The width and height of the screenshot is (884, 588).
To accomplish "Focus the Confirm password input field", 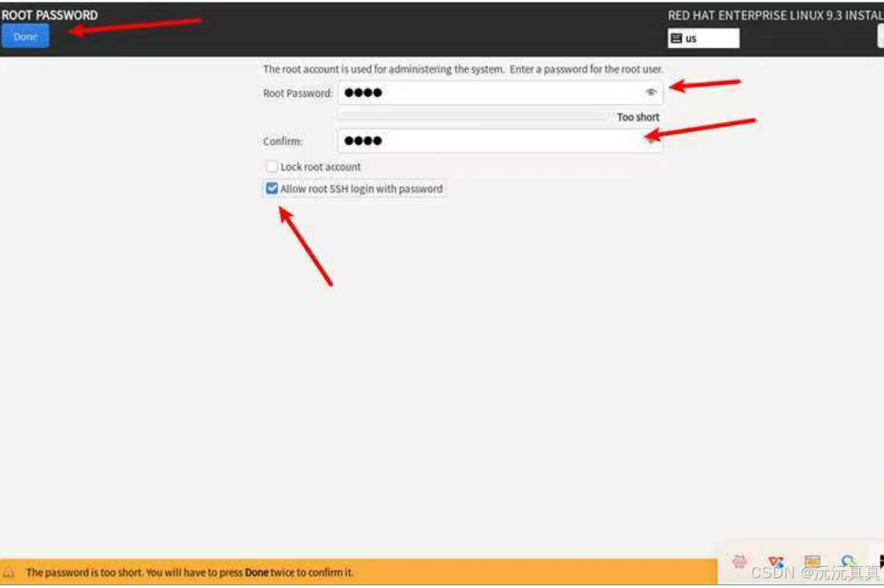I will point(500,141).
